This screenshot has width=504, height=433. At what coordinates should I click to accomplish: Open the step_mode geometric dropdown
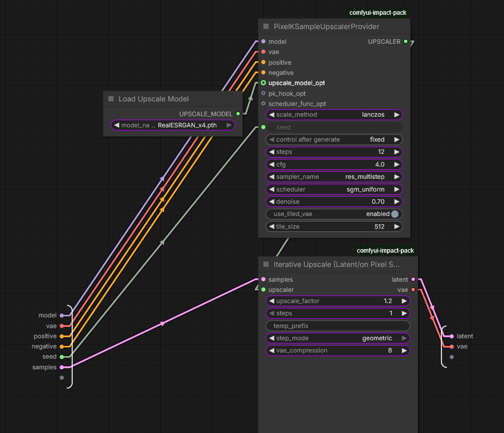[x=338, y=338]
